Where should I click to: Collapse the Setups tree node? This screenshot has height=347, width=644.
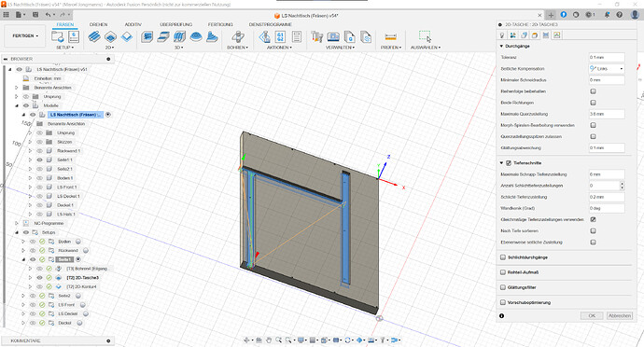(x=17, y=232)
